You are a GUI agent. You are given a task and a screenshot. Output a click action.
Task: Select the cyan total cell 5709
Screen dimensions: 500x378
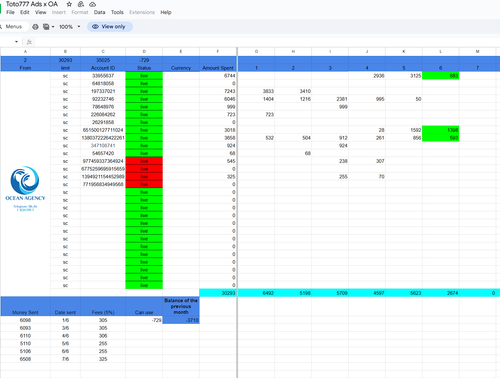tap(330, 293)
